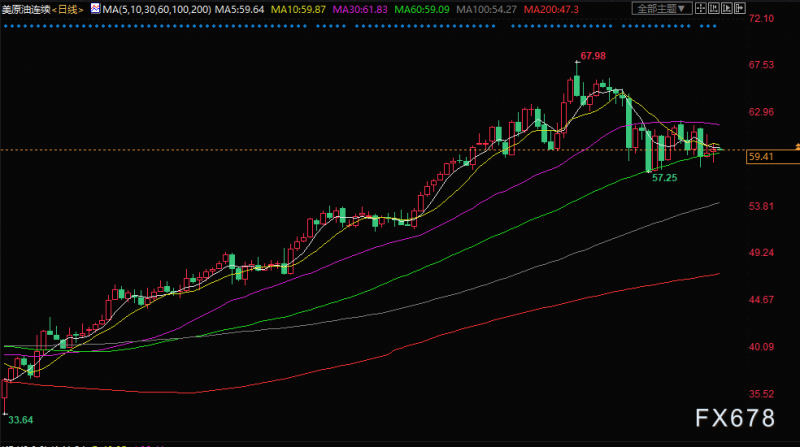Click the FX678 watermark logo
The image size is (800, 447).
pos(735,418)
